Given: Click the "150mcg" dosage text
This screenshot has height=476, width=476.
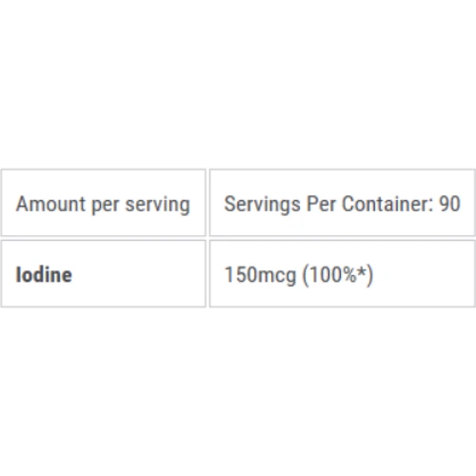Looking at the screenshot, I should (260, 275).
